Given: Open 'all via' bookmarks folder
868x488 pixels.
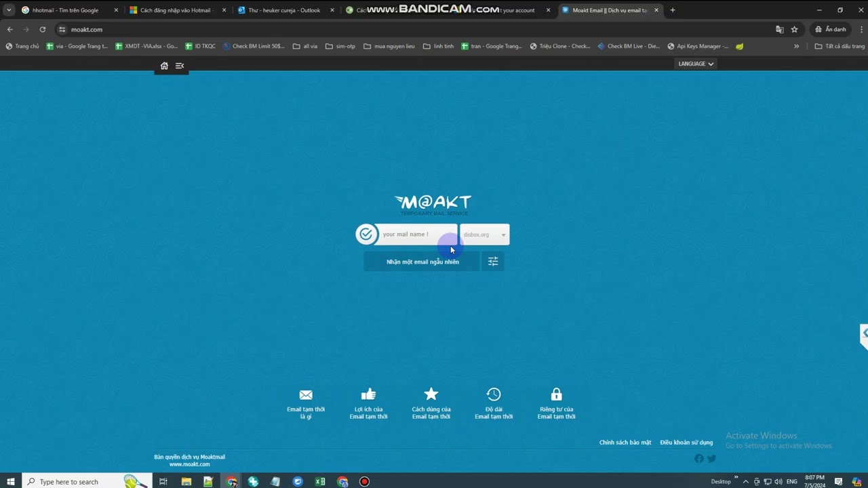Looking at the screenshot, I should pyautogui.click(x=305, y=46).
